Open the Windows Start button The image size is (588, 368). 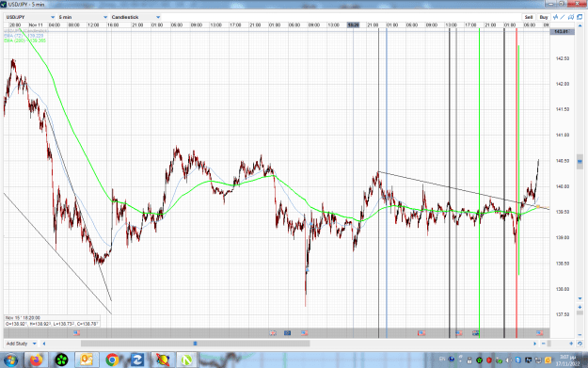tap(10, 360)
